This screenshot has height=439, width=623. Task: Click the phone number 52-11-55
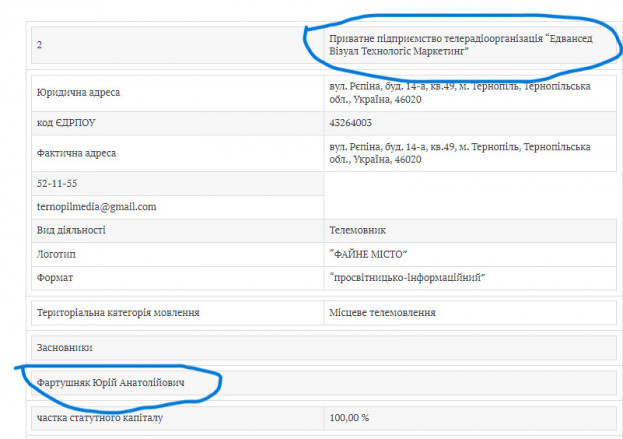[x=55, y=185]
